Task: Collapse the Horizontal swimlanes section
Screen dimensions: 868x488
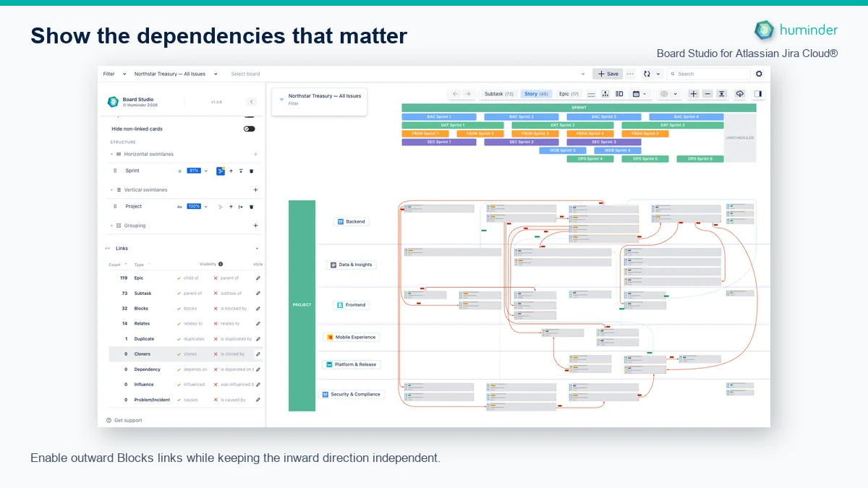Action: [111, 154]
